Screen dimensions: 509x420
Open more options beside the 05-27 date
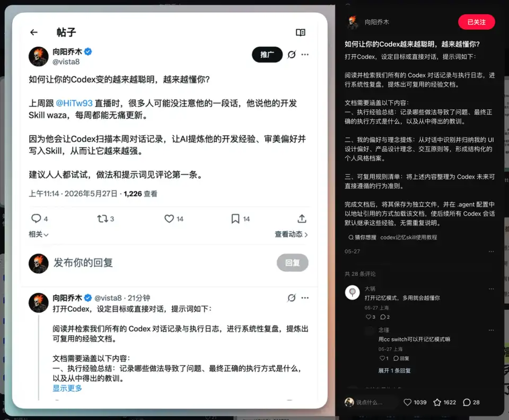click(491, 251)
